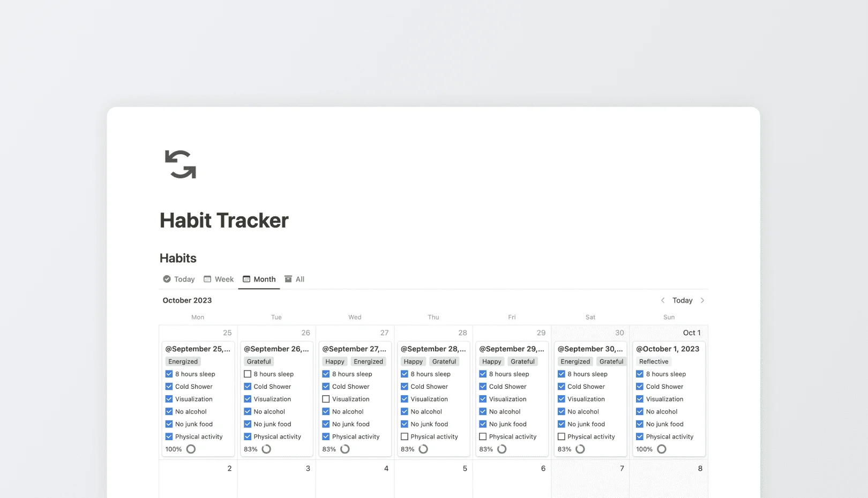Check Visualization on September 27
This screenshot has height=498, width=868.
click(x=326, y=399)
